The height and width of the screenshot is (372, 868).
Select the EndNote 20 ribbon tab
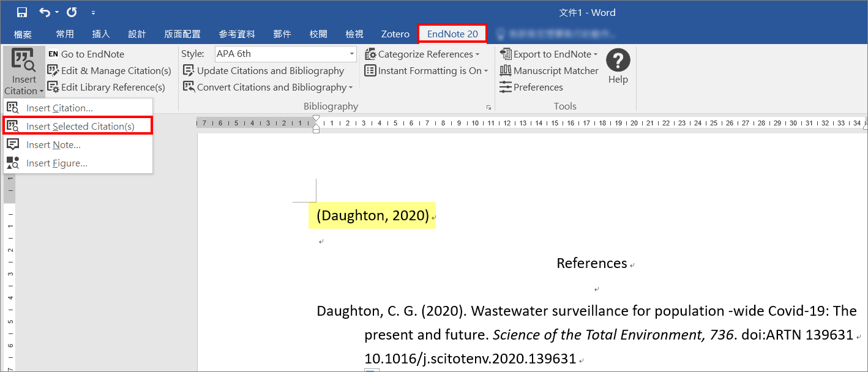click(452, 34)
